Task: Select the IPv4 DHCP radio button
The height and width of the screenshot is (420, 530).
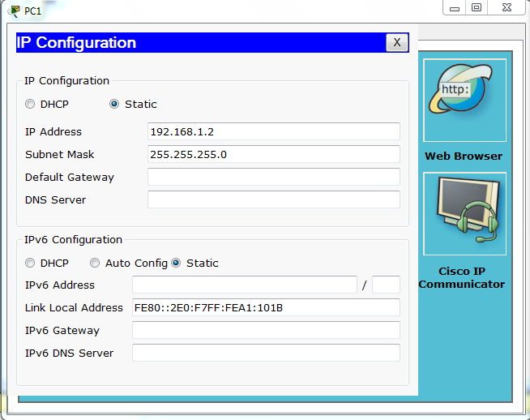Action: [x=30, y=104]
